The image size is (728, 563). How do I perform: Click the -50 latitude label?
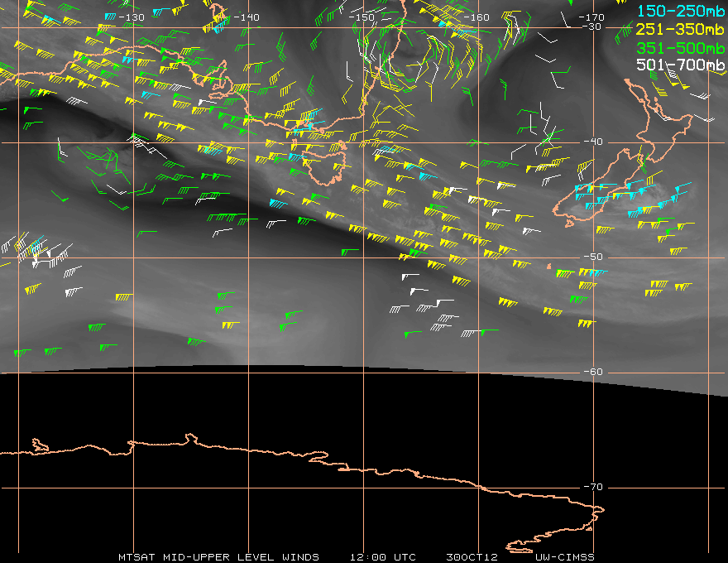pos(593,257)
